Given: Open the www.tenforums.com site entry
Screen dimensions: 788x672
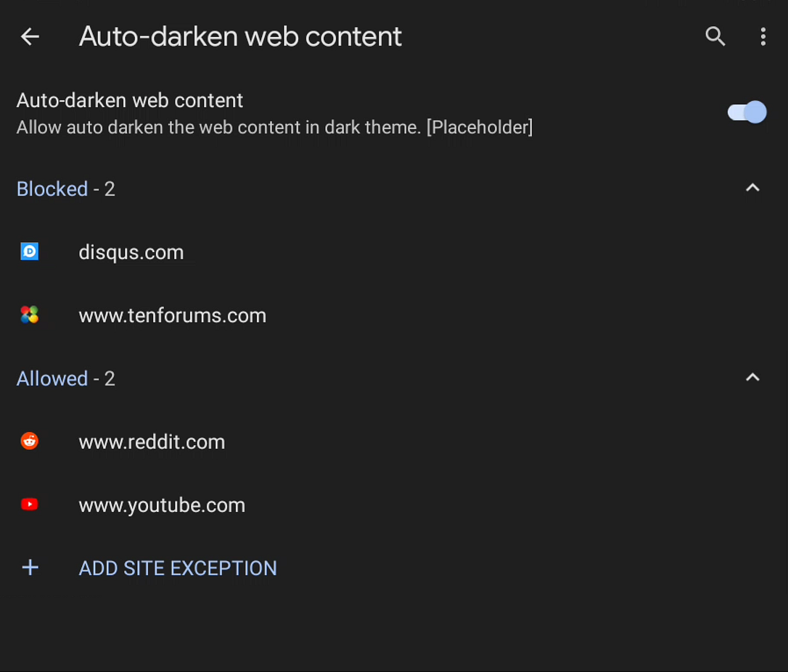Looking at the screenshot, I should pyautogui.click(x=172, y=316).
